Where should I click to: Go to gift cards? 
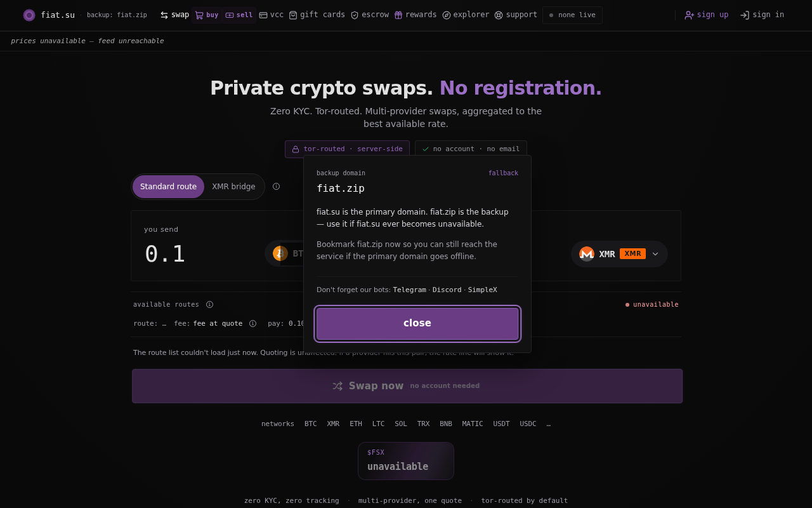click(317, 15)
